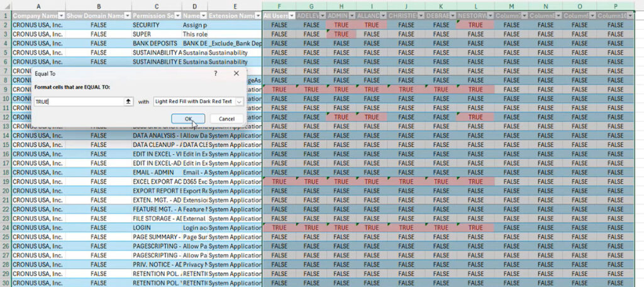Select column L via its header letter
This screenshot has width=644, height=287.
point(475,6)
